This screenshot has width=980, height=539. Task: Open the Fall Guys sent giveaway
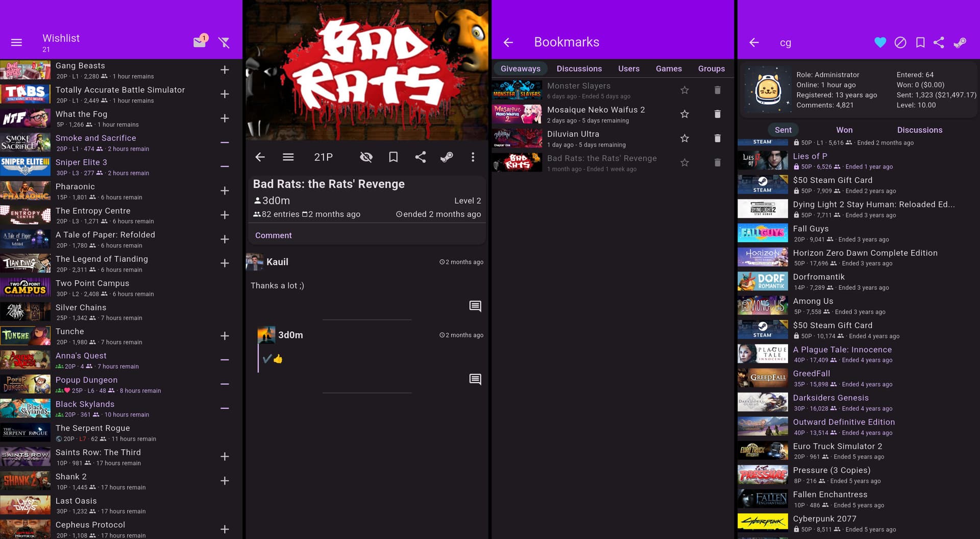pyautogui.click(x=859, y=233)
